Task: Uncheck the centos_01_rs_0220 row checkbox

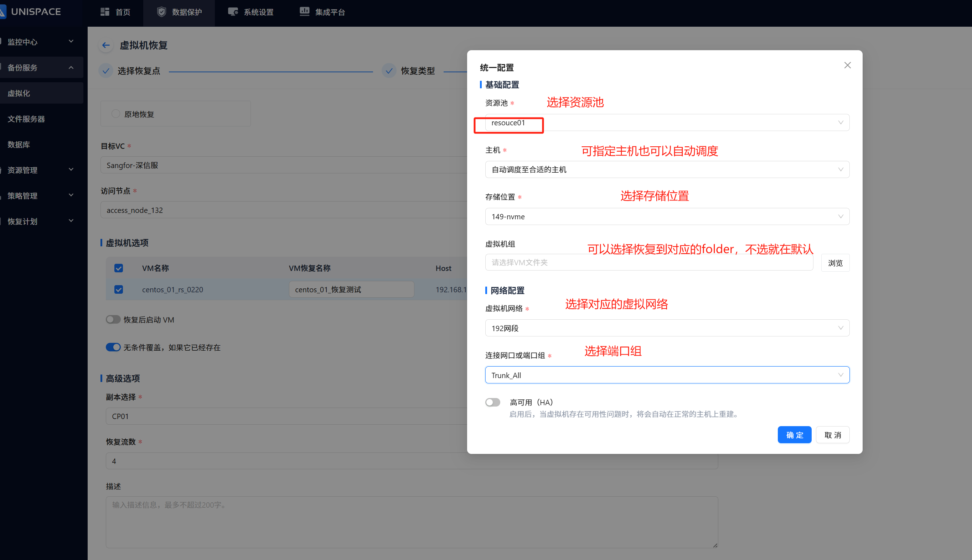Action: click(x=119, y=290)
